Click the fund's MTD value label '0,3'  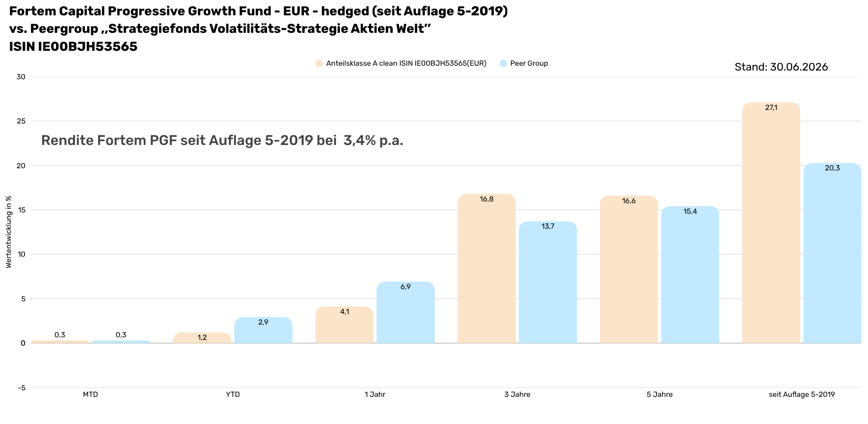(60, 335)
